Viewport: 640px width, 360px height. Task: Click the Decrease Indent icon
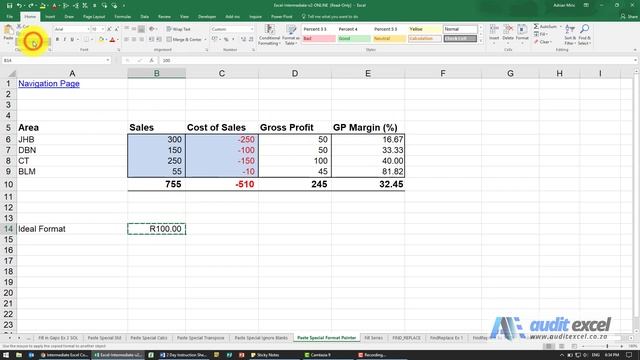pos(151,40)
